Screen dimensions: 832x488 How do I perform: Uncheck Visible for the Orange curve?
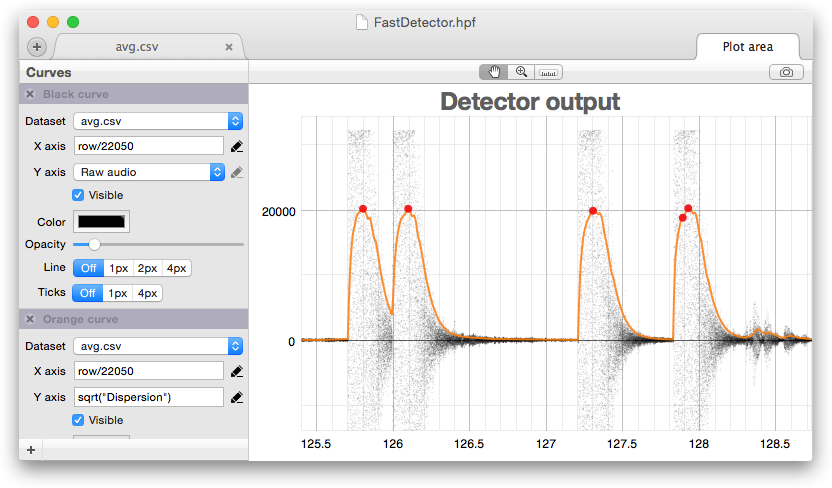pos(79,420)
